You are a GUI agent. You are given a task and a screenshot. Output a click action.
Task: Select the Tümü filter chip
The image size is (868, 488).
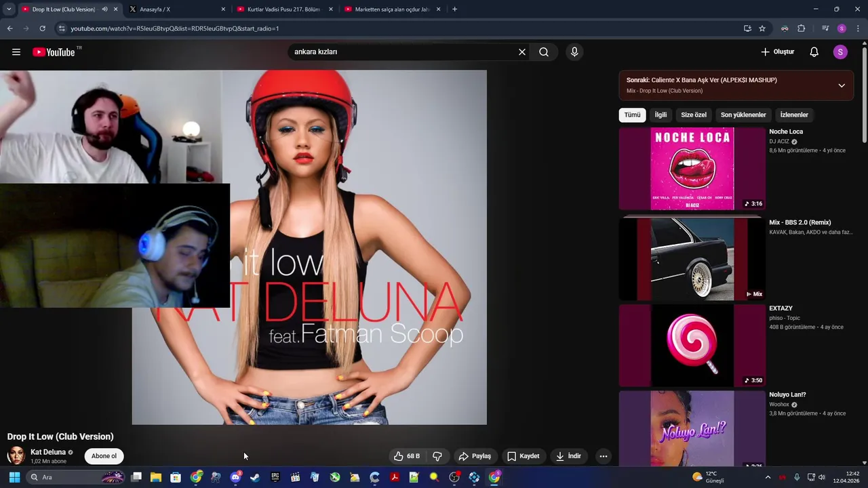632,115
